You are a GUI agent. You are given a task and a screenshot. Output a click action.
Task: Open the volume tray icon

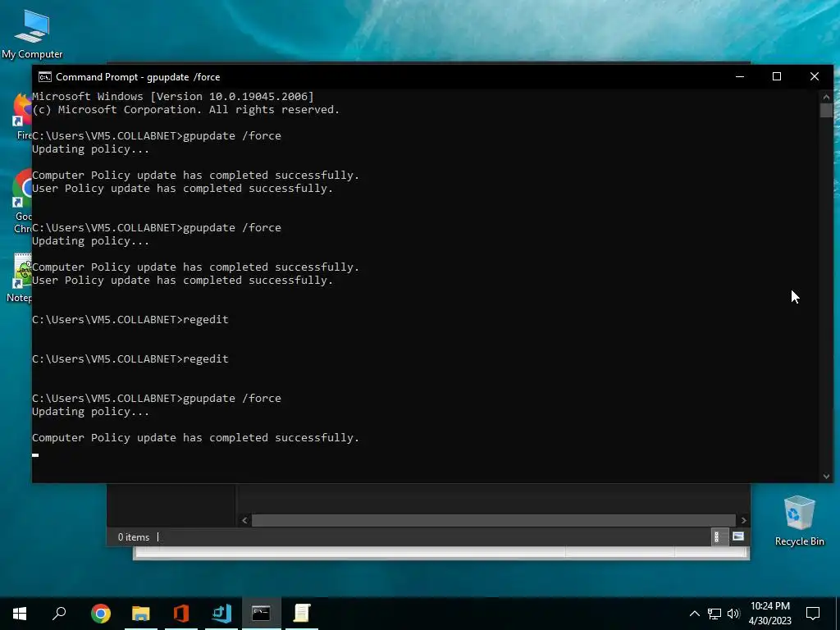733,614
